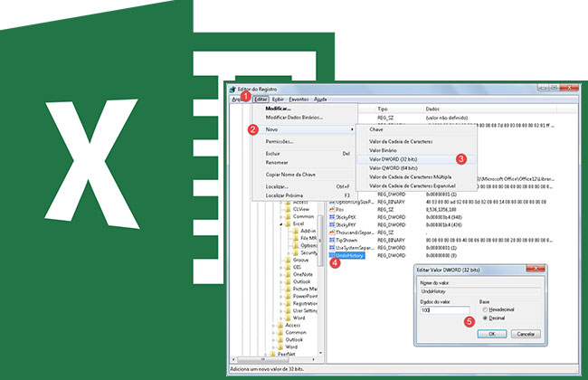Click the OIS folder icon

click(288, 267)
